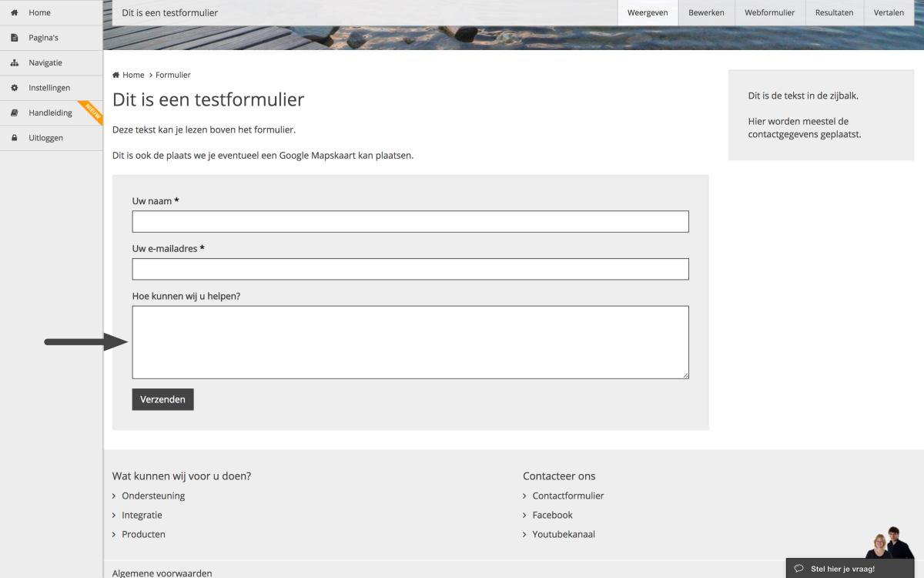Open Handleiding in the sidebar menu
The height and width of the screenshot is (578, 924).
(51, 113)
